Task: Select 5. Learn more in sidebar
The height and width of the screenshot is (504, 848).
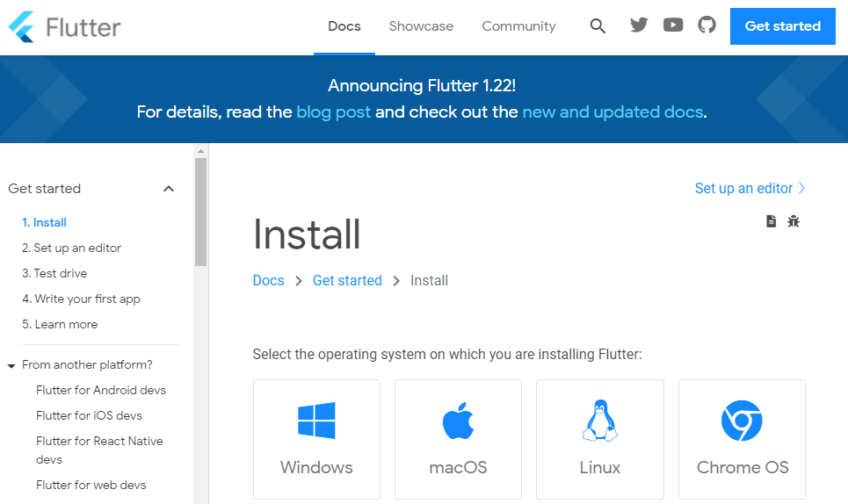Action: coord(60,324)
